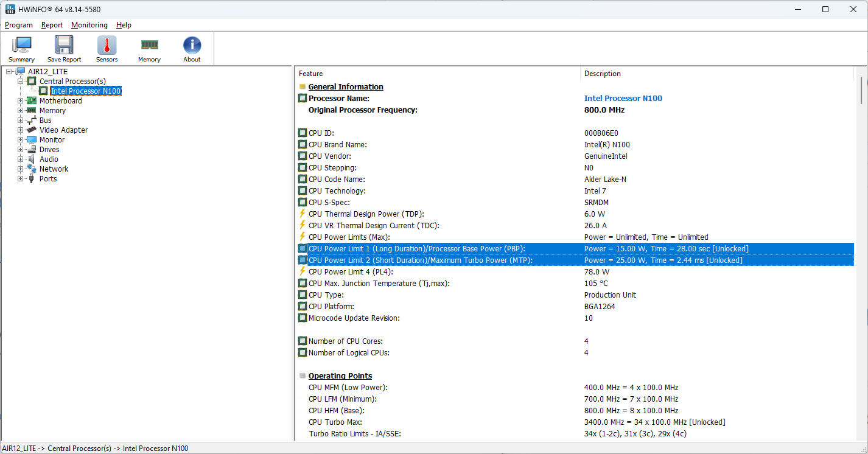This screenshot has width=868, height=454.
Task: Click the Description column header
Action: pyautogui.click(x=717, y=74)
